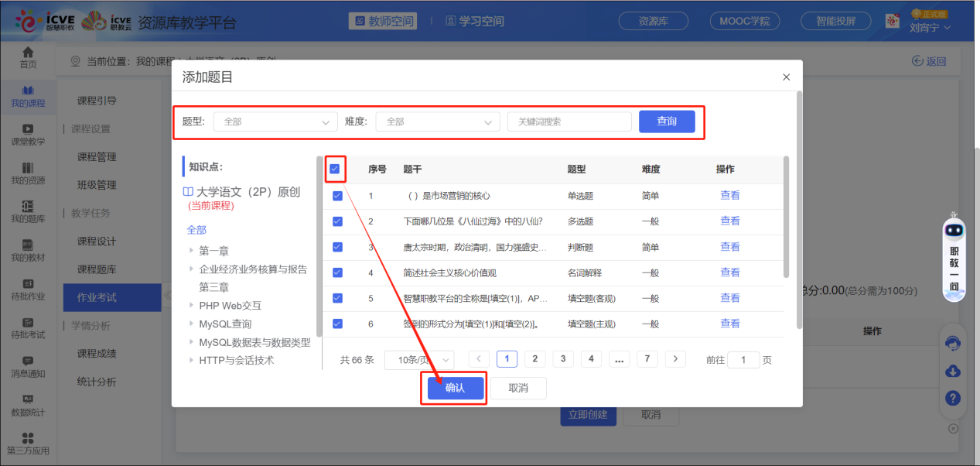Screen dimensions: 980x466
Task: Switch to the 学习空间 tab
Action: [474, 21]
